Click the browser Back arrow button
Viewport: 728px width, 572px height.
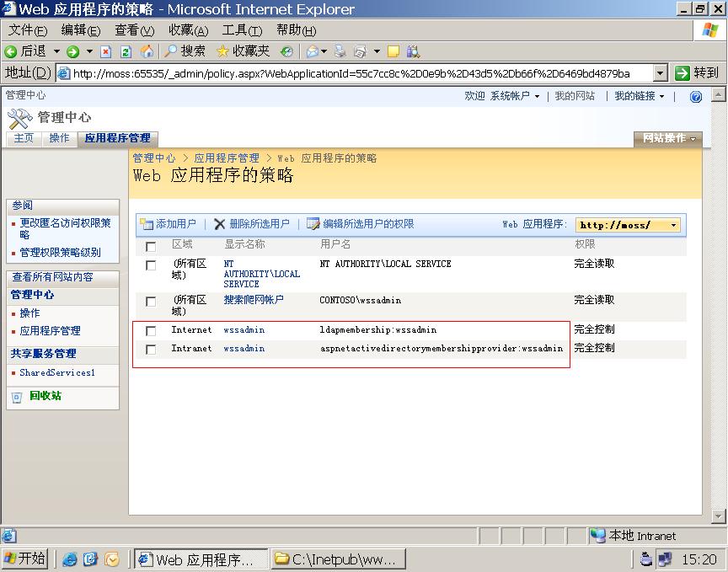point(25,51)
